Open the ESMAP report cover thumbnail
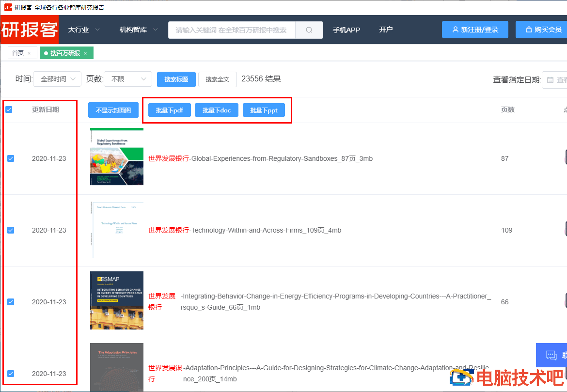The image size is (567, 392). [117, 300]
